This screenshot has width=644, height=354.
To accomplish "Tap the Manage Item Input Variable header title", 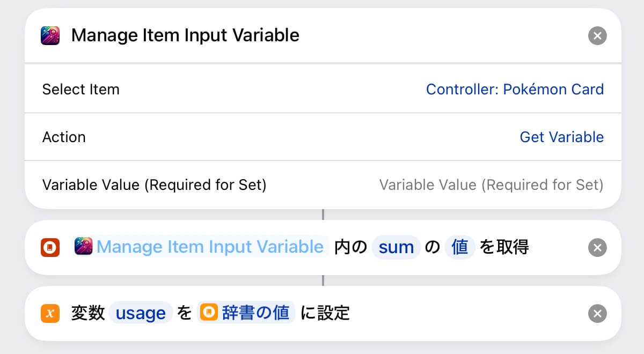I will pos(185,35).
